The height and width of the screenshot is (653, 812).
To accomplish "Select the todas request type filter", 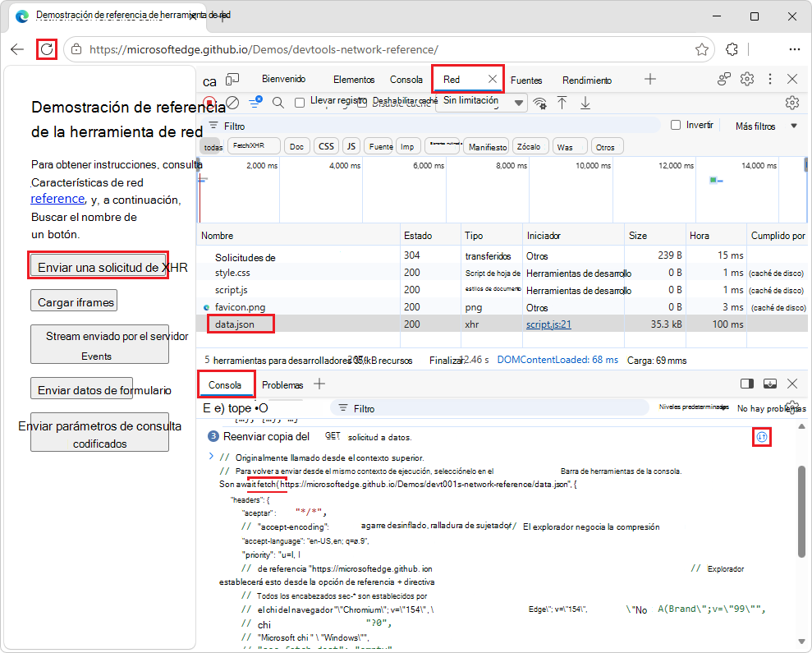I will tap(213, 147).
